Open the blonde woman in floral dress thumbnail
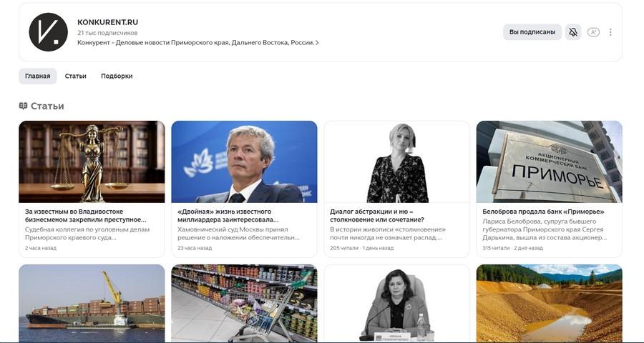The height and width of the screenshot is (343, 644). [x=396, y=161]
